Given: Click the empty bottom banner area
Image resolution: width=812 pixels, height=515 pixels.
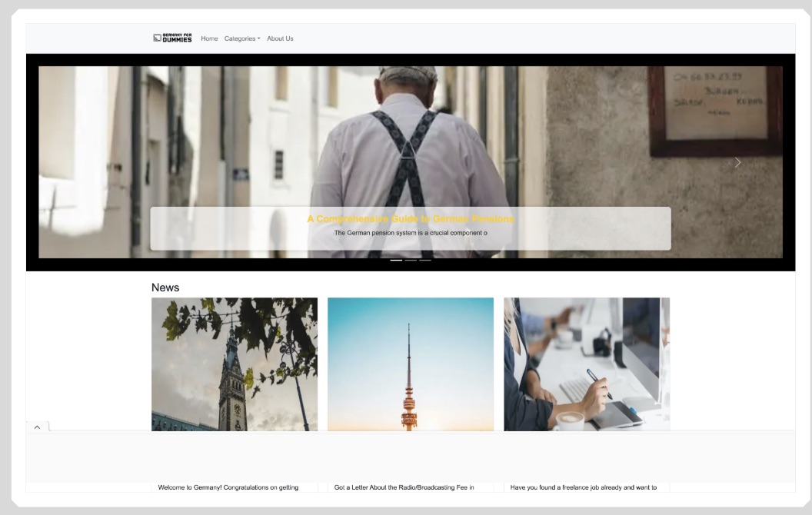Looking at the screenshot, I should (411, 457).
